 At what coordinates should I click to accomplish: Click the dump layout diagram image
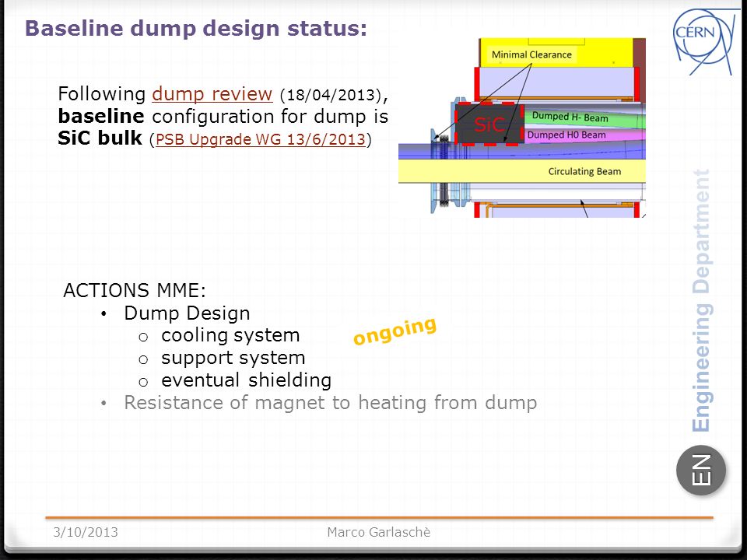point(521,128)
